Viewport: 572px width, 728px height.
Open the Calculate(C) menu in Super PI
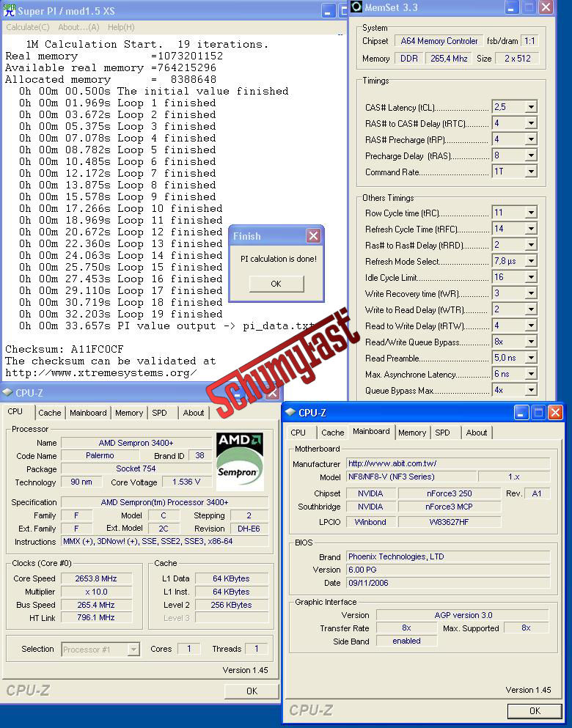point(27,27)
